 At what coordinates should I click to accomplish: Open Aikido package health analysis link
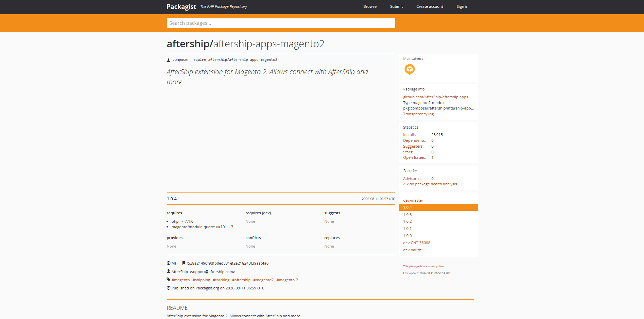430,184
